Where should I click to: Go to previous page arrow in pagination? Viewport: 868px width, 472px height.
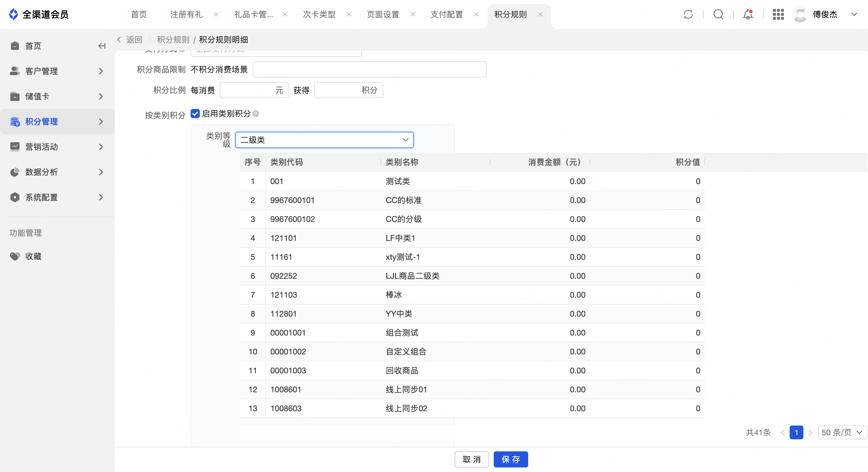coord(782,433)
